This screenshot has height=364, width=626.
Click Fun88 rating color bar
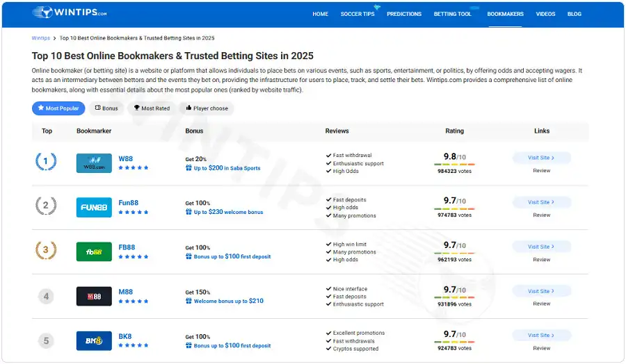tap(454, 208)
